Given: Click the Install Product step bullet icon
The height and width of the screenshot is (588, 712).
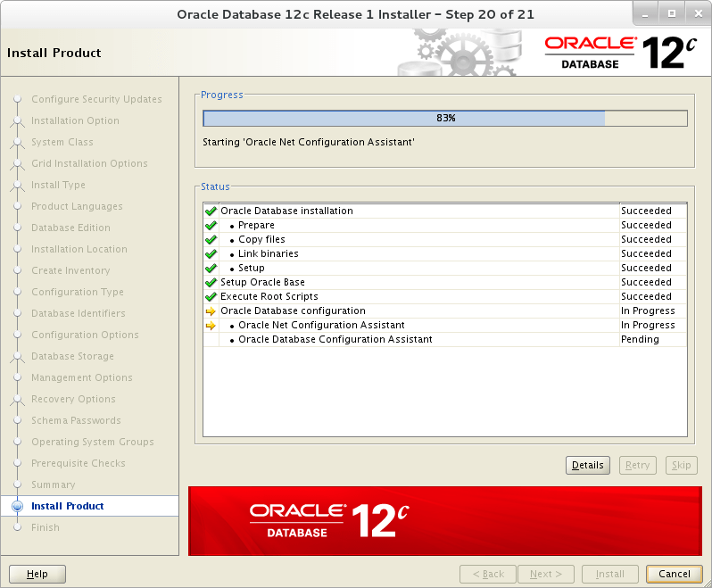Looking at the screenshot, I should point(17,506).
